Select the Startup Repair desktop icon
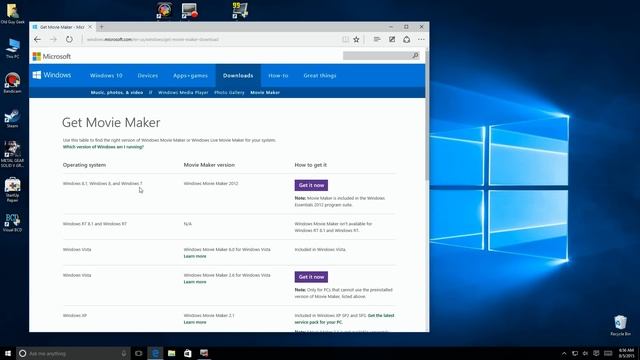Screen dimensions: 640x360 (x=12, y=190)
